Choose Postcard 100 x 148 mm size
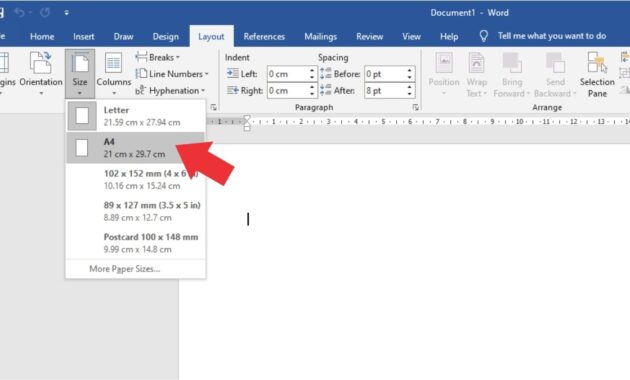 tap(136, 243)
